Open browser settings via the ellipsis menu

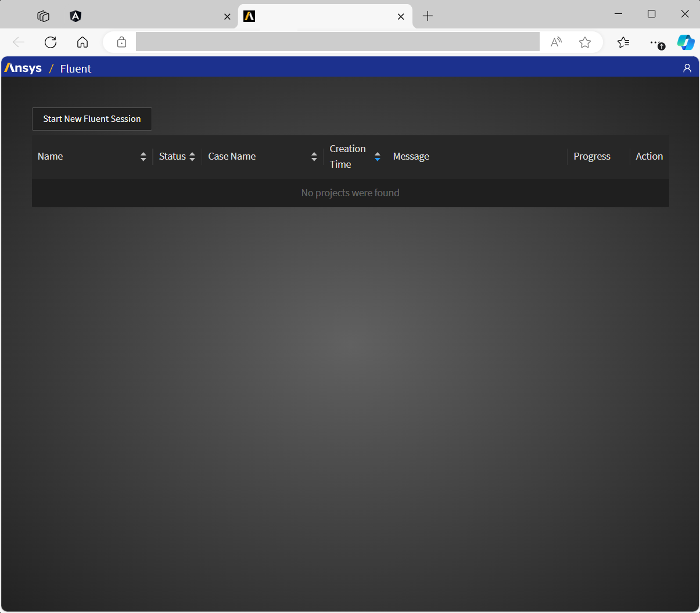point(656,42)
